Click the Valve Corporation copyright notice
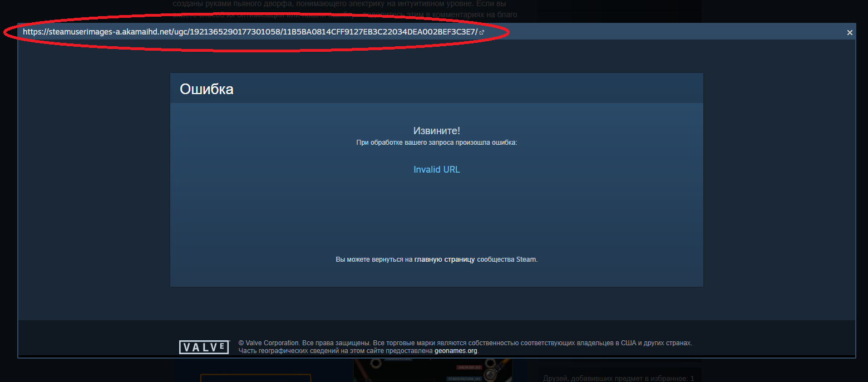 tap(465, 343)
